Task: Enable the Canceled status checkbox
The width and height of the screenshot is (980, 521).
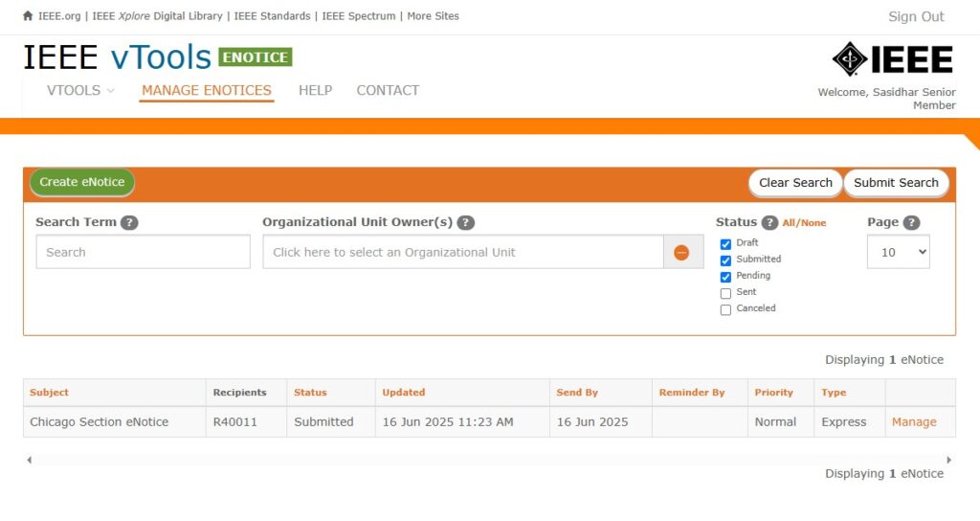Action: (x=725, y=309)
